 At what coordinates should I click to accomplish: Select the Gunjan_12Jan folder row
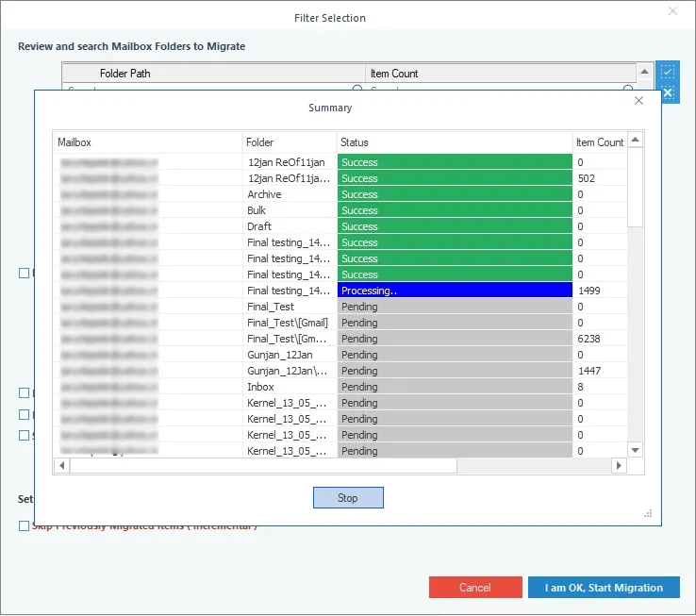pos(340,355)
